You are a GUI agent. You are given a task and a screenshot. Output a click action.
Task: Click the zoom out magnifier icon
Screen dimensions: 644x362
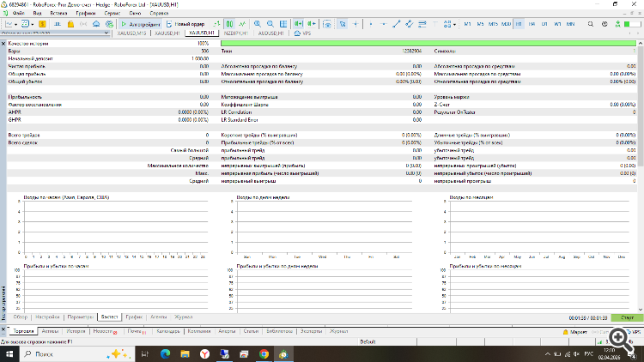[270, 24]
